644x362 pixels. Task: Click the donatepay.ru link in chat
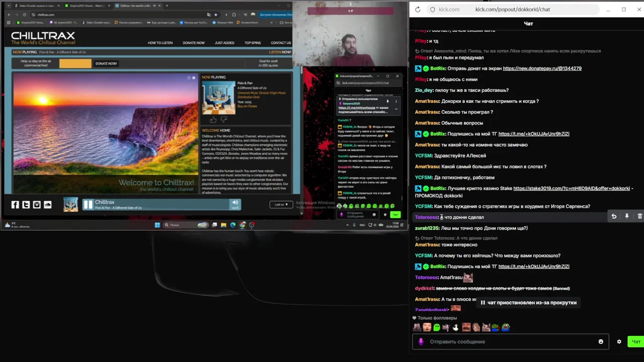[542, 68]
